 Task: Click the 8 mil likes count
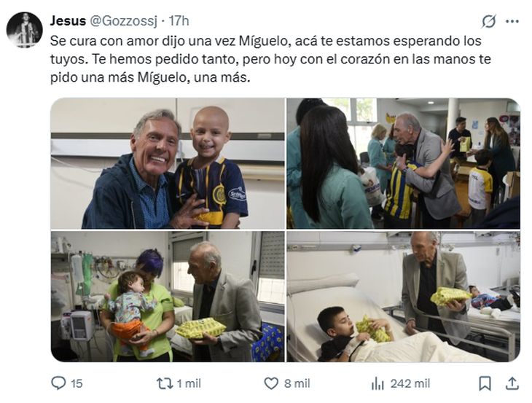click(x=297, y=383)
